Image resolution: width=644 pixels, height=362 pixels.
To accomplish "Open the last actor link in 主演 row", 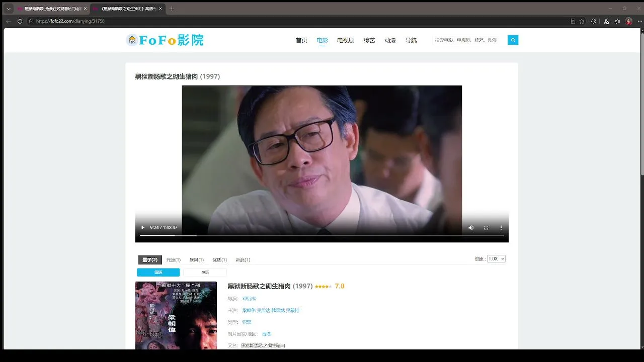I will click(293, 311).
